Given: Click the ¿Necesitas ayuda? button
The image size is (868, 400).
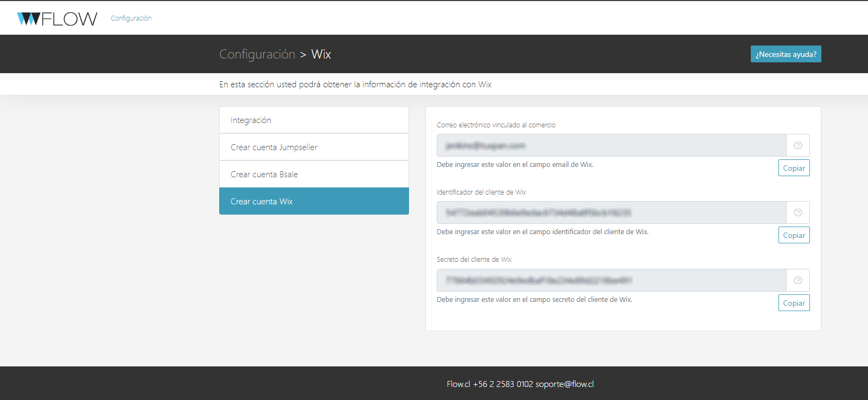Looking at the screenshot, I should 786,54.
